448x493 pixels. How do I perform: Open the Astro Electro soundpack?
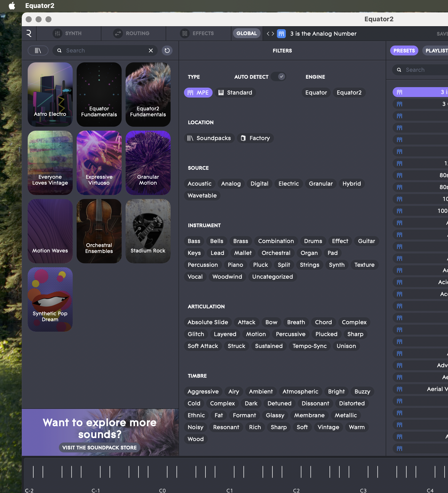(50, 94)
